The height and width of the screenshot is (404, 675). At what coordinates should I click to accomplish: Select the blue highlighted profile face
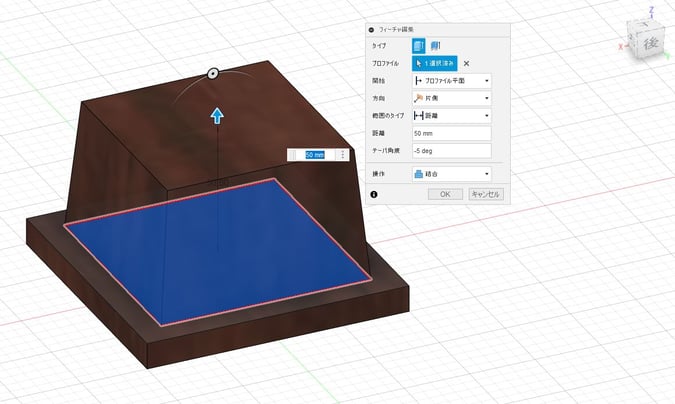[219, 252]
